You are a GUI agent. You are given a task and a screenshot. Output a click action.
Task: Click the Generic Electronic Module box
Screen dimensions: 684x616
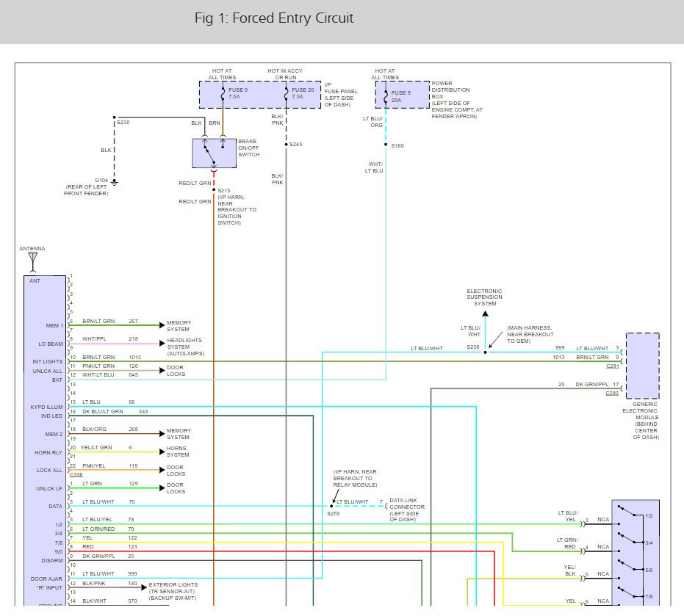(x=643, y=366)
